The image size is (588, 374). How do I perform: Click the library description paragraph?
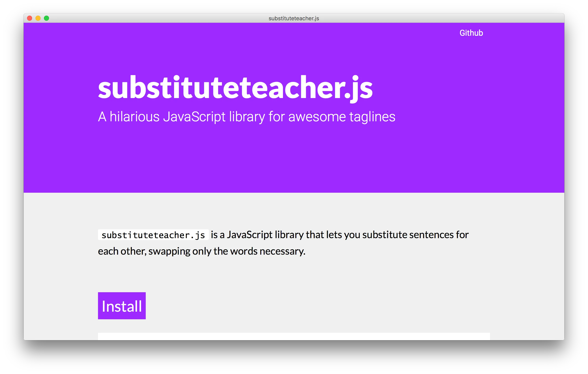[269, 243]
